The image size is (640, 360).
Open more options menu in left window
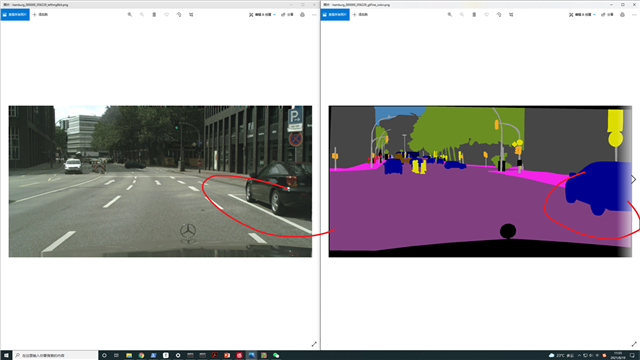[314, 15]
